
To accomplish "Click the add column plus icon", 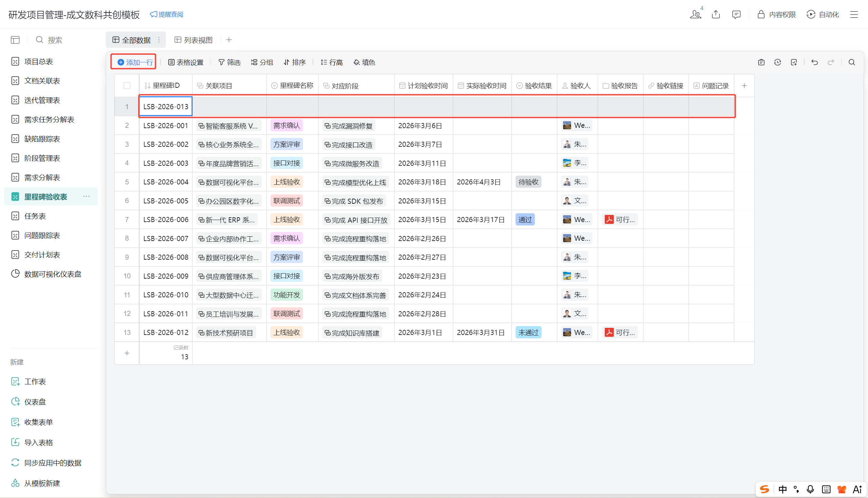I will pos(744,85).
